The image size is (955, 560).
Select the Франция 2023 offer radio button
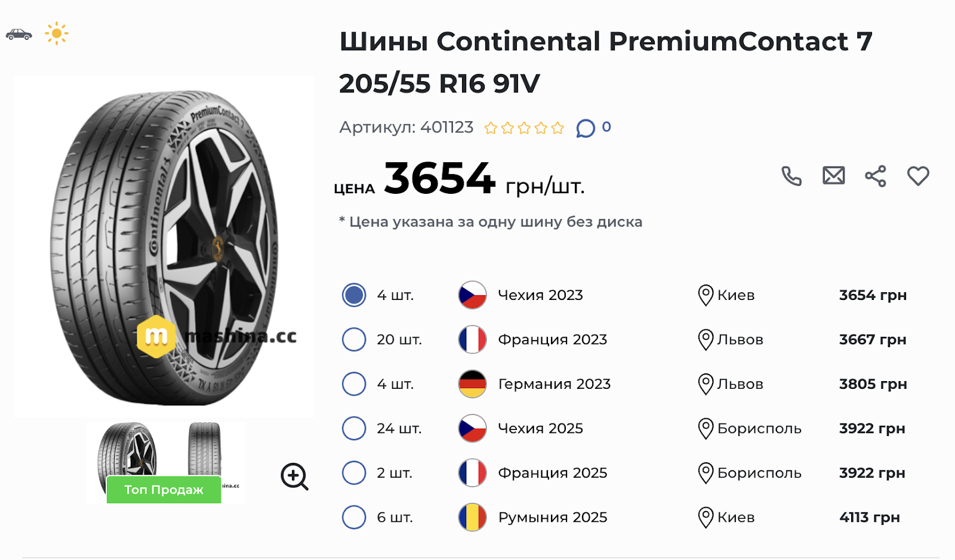click(x=354, y=339)
